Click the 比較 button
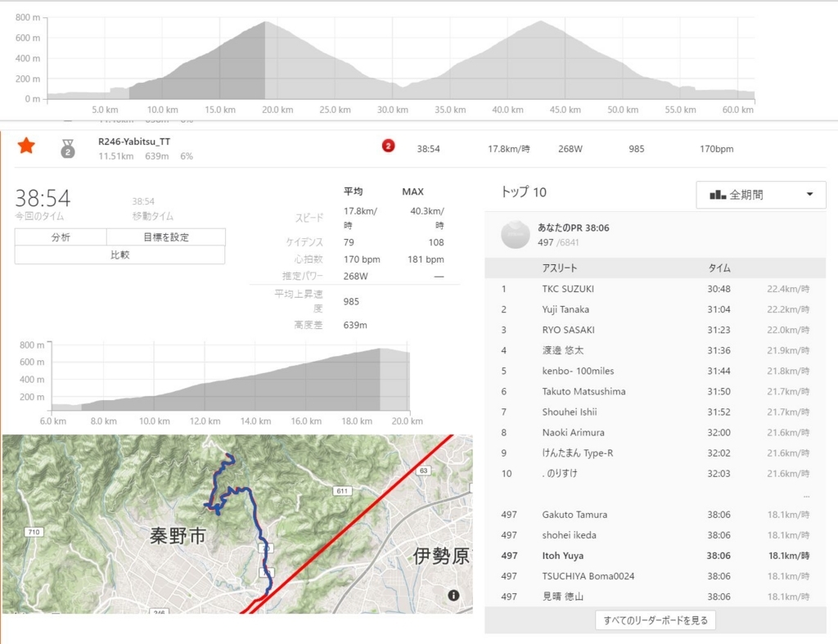The width and height of the screenshot is (838, 644). pos(119,255)
